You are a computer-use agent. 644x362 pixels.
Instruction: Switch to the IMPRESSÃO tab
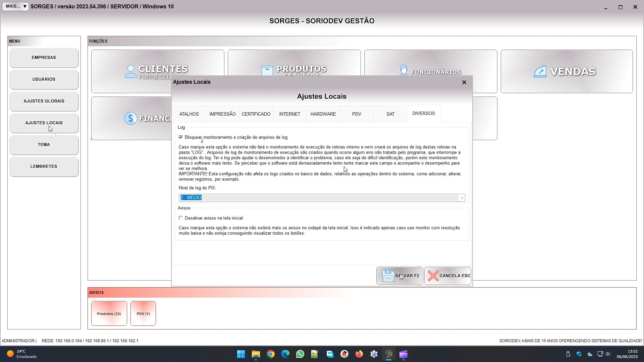point(222,114)
